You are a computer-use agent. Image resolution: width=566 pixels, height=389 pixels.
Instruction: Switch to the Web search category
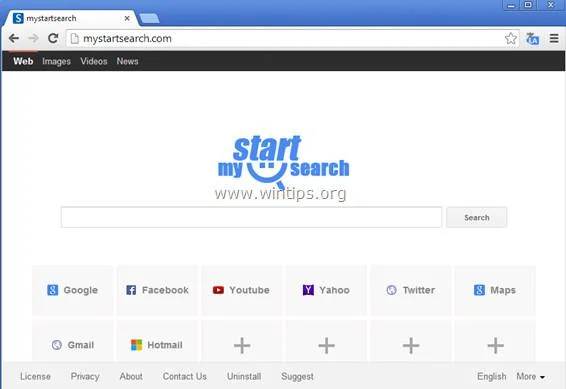[x=23, y=61]
